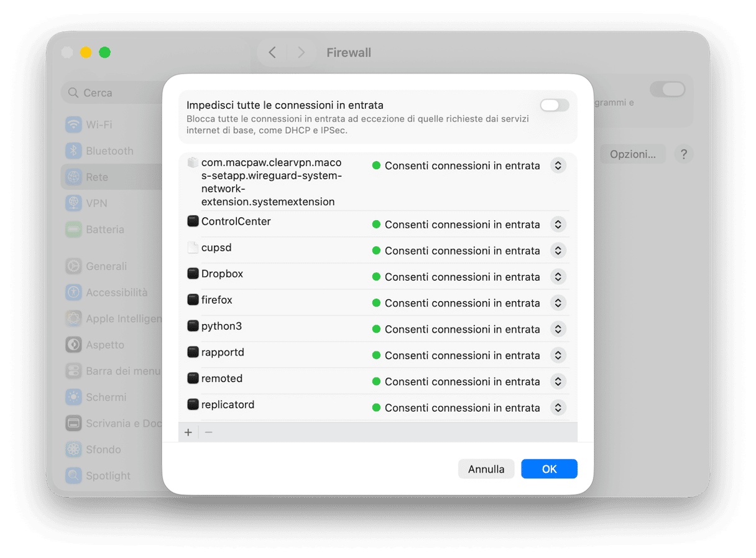This screenshot has height=558, width=756.
Task: Click Opzioni button in Firewall window
Action: tap(632, 154)
